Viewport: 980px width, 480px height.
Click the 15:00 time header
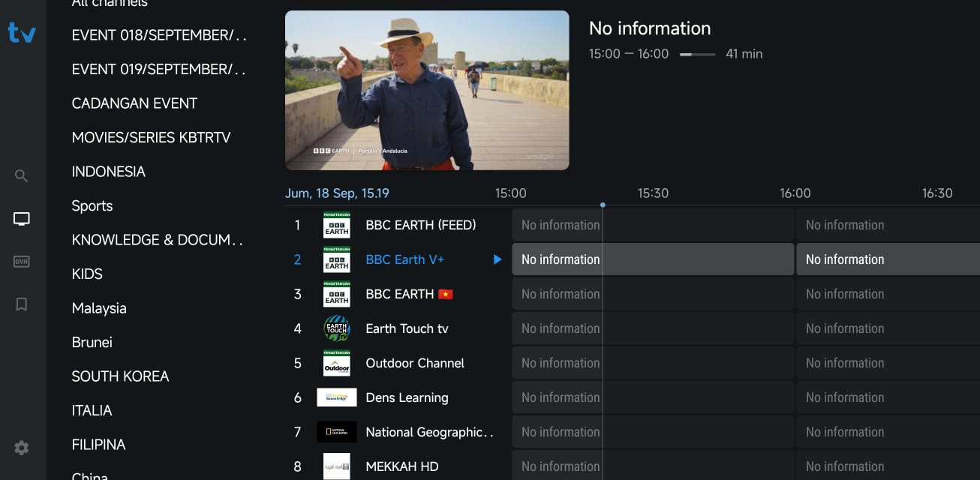pos(511,193)
